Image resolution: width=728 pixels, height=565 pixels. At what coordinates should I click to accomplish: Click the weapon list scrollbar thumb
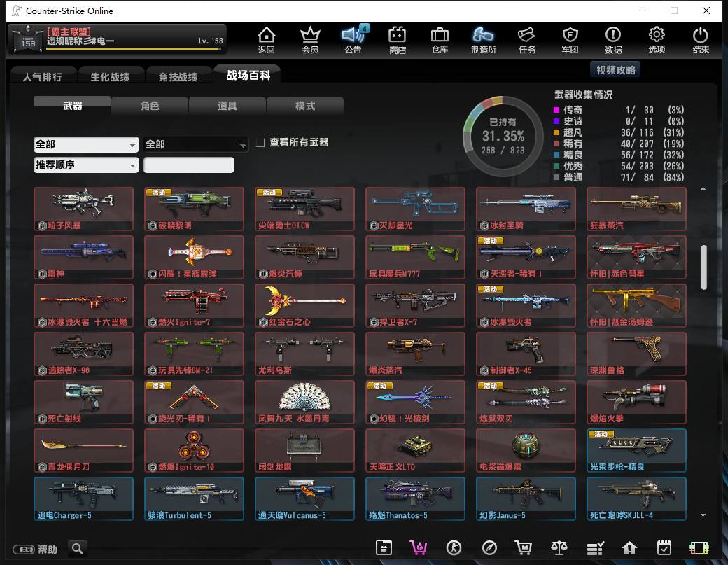pyautogui.click(x=704, y=267)
